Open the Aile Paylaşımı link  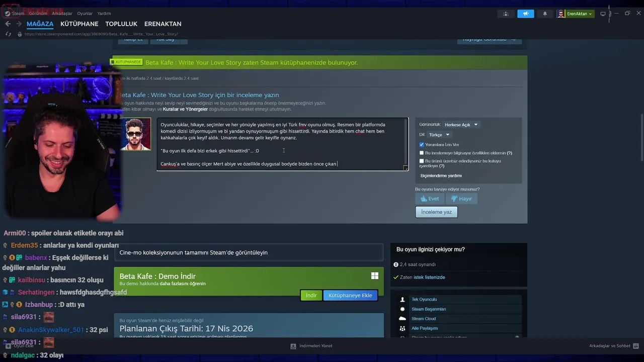(x=425, y=328)
